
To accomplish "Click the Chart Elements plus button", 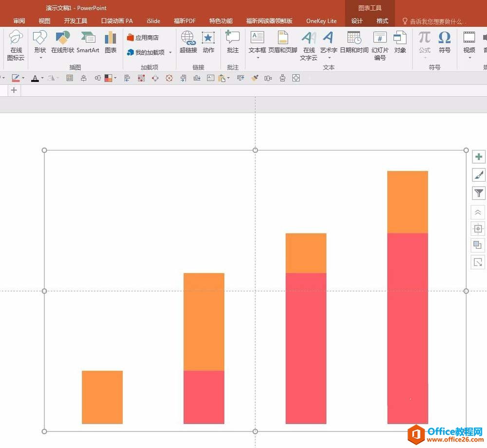I will (x=478, y=156).
